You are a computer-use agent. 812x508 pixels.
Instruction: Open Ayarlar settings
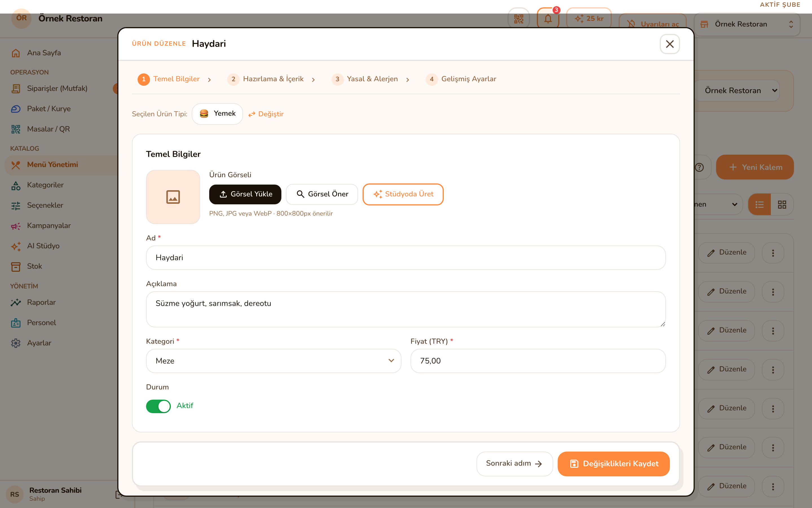39,343
